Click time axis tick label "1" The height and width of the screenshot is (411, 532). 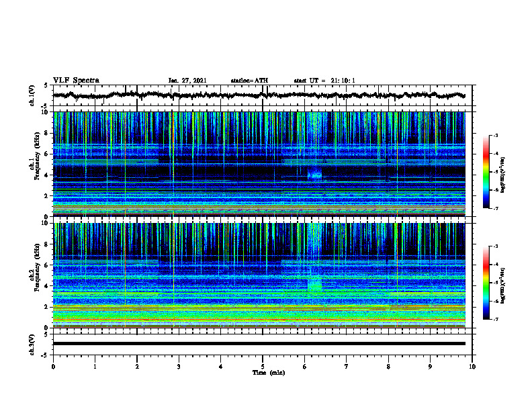click(95, 367)
